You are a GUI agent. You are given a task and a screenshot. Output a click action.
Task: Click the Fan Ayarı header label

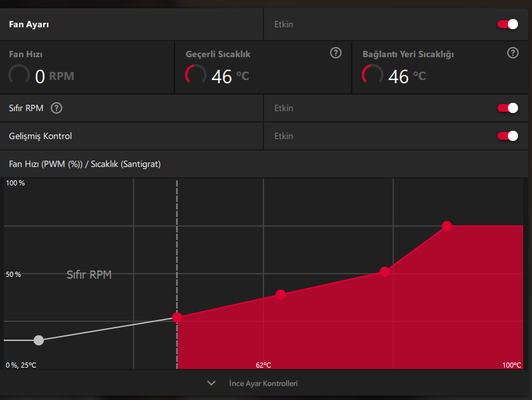29,24
